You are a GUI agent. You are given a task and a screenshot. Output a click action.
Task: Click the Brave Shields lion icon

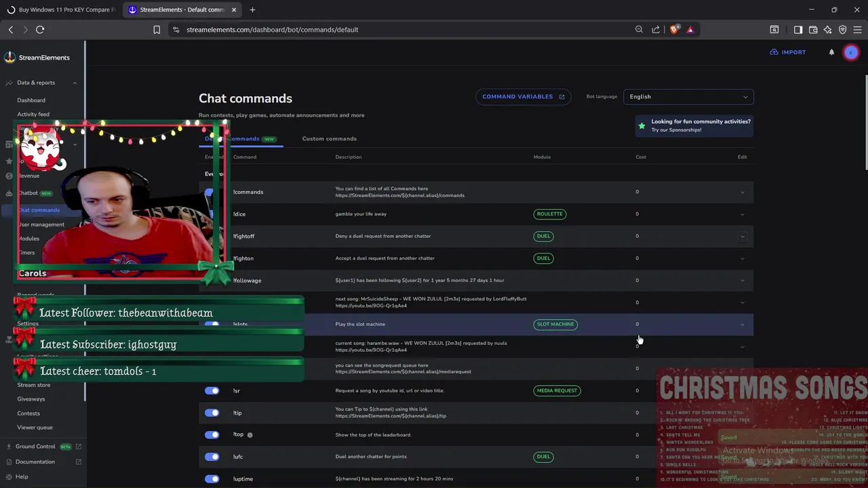coord(674,29)
